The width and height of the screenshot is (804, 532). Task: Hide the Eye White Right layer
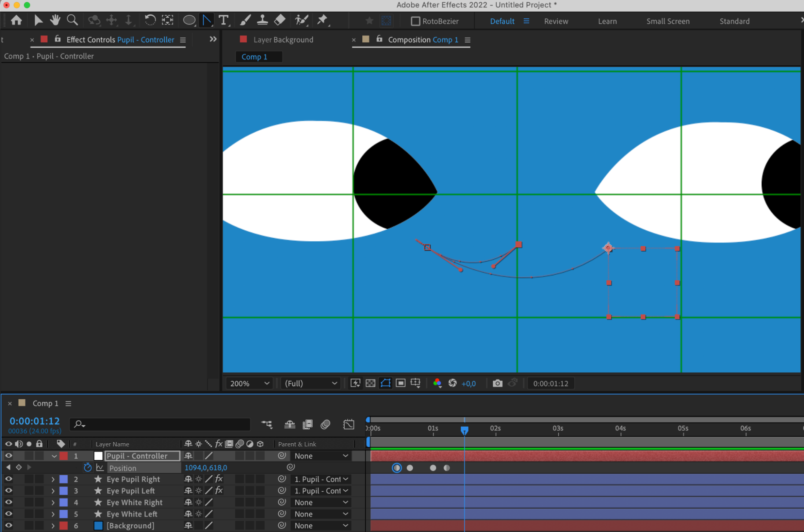coord(8,502)
